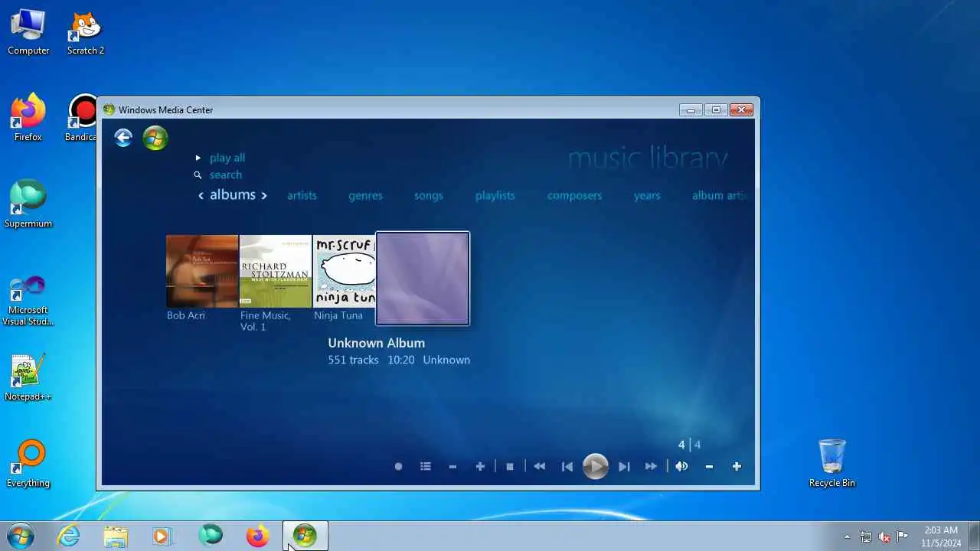The width and height of the screenshot is (980, 551).
Task: Open Windows Explorer folder in taskbar
Action: (116, 536)
